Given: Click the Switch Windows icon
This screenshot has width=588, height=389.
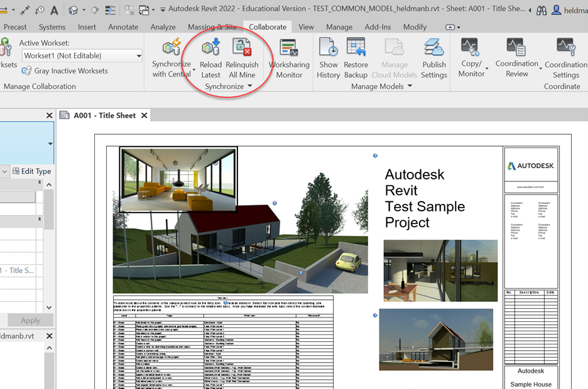Looking at the screenshot, I should 144,10.
